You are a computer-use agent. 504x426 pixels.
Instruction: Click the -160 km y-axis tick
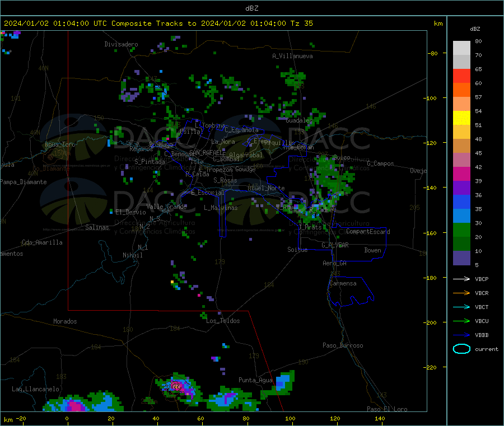pos(431,233)
